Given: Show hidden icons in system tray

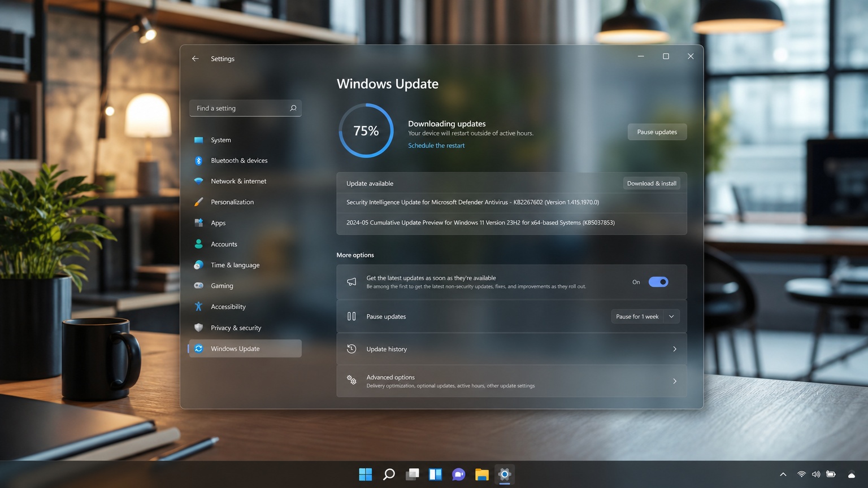Looking at the screenshot, I should click(x=783, y=474).
